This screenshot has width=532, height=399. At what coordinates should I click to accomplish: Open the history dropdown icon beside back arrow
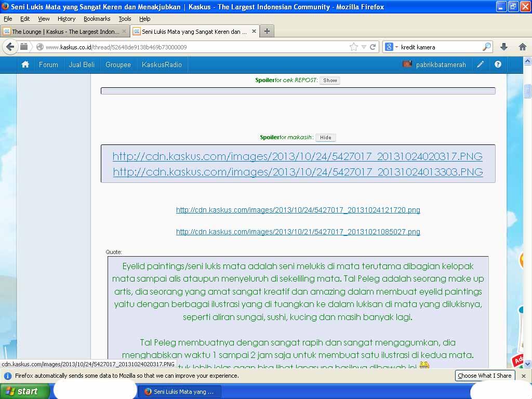[24, 46]
